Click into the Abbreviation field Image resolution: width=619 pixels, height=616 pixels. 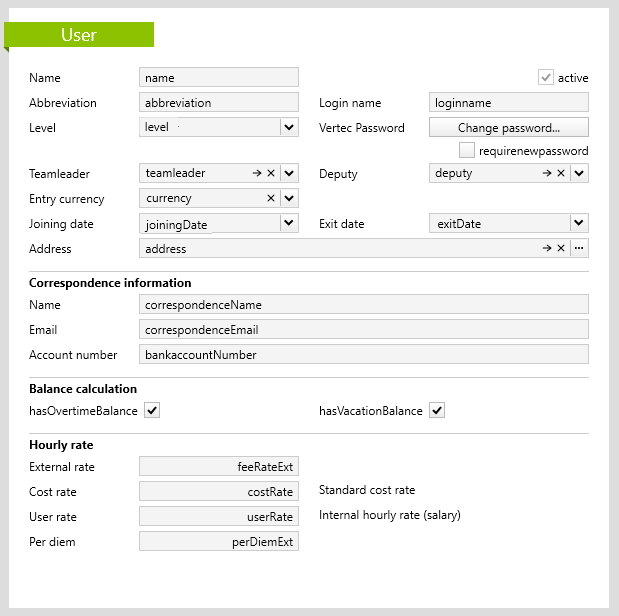(219, 102)
